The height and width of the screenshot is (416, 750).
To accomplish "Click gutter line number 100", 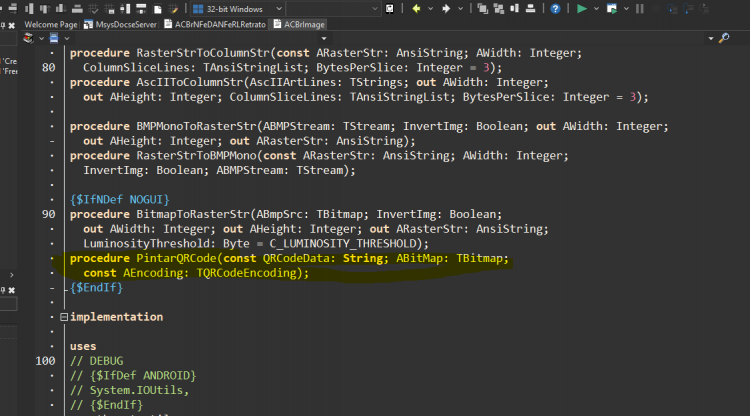I will (x=45, y=361).
